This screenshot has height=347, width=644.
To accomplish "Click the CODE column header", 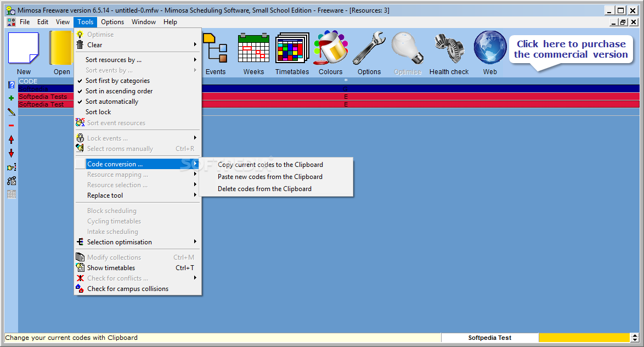I will (x=29, y=81).
